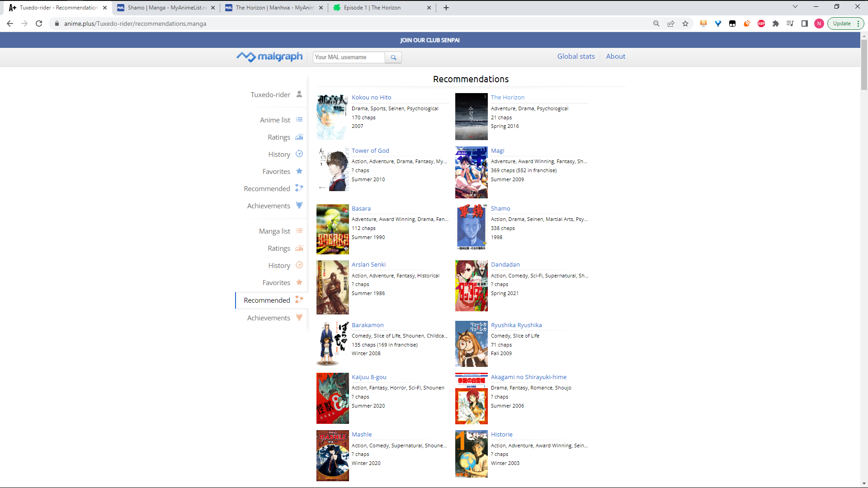Screen dimensions: 868x488
Task: Open Tower of God title link
Action: pyautogui.click(x=370, y=150)
